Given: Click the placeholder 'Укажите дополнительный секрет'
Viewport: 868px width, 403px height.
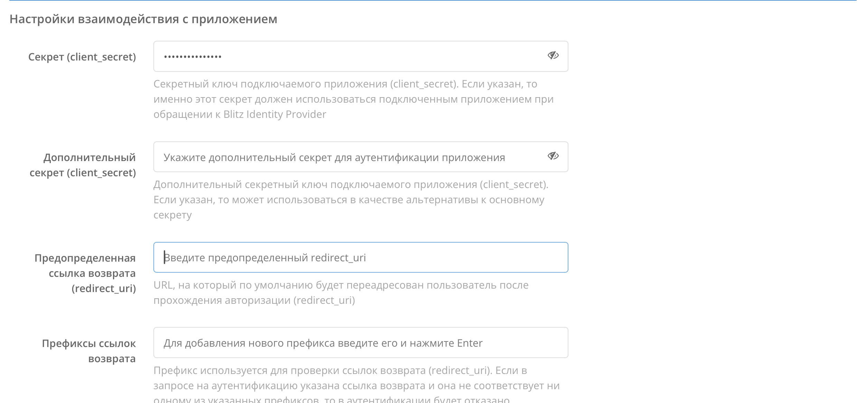Looking at the screenshot, I should pyautogui.click(x=334, y=158).
